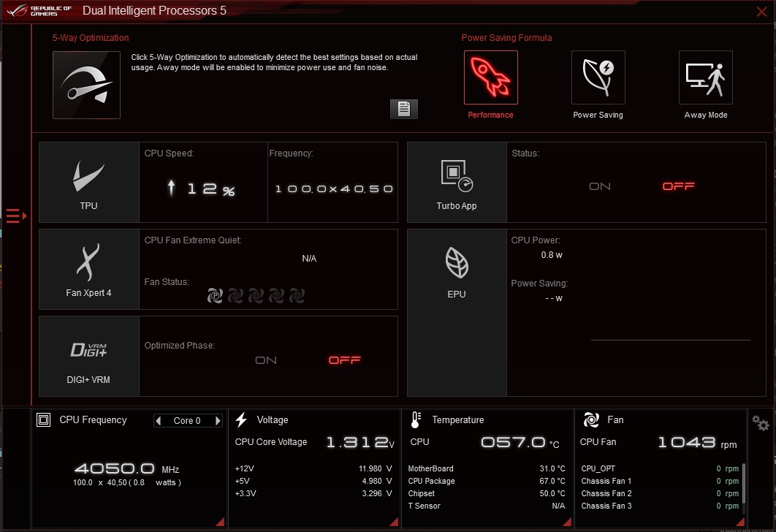Switch to next CPU core
Screen dimensions: 776x532
pos(217,421)
